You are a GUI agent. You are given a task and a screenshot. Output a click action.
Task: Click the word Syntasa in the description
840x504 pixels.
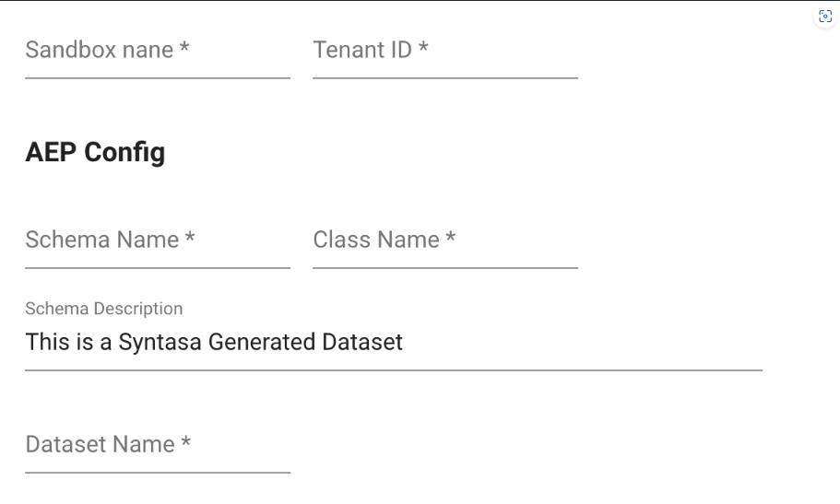[167, 343]
